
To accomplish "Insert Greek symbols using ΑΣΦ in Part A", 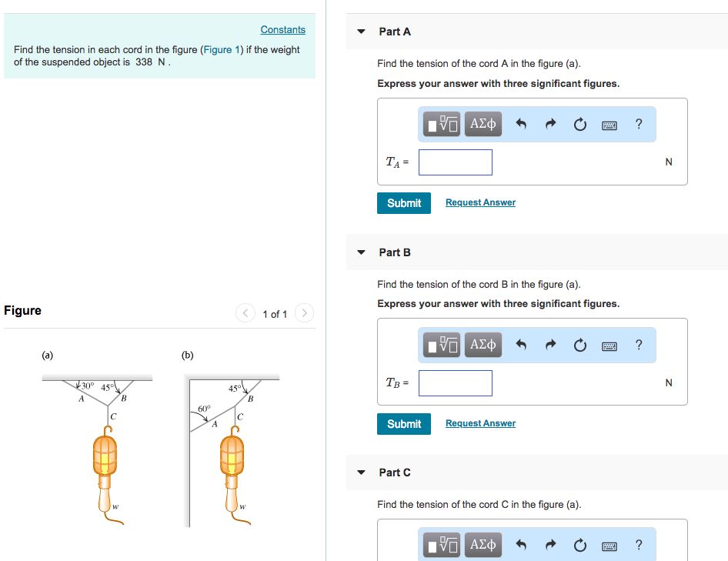I will [x=483, y=124].
